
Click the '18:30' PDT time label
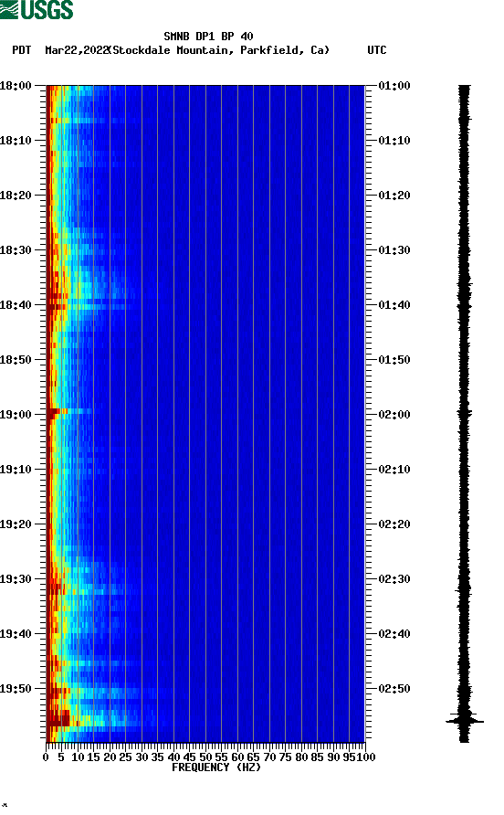point(16,250)
